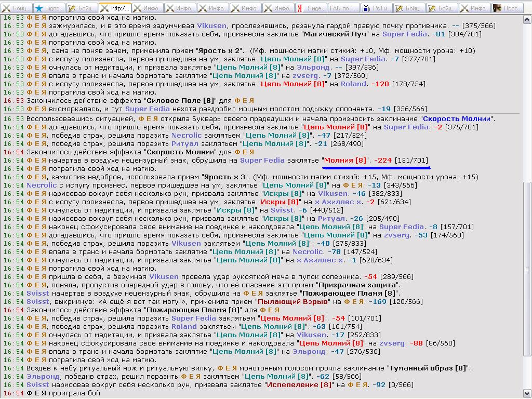Click Super Fedia in the 'Молния [8]' line

click(x=262, y=160)
